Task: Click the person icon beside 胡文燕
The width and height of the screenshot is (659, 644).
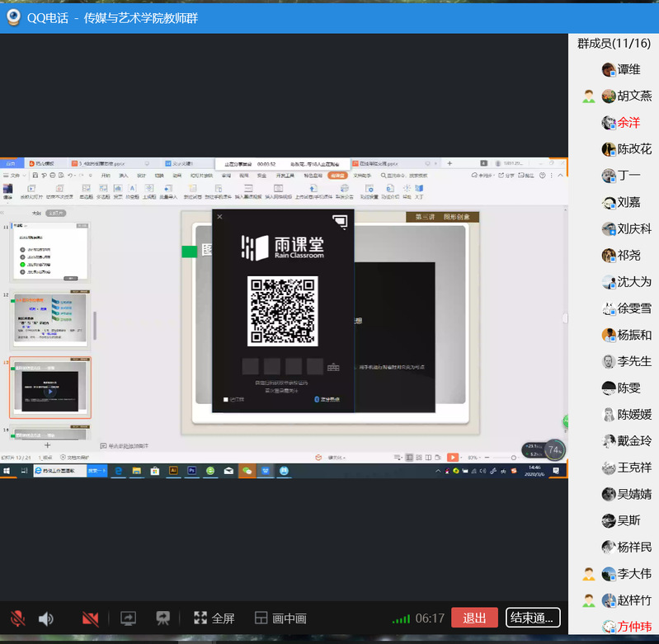Action: tap(589, 96)
